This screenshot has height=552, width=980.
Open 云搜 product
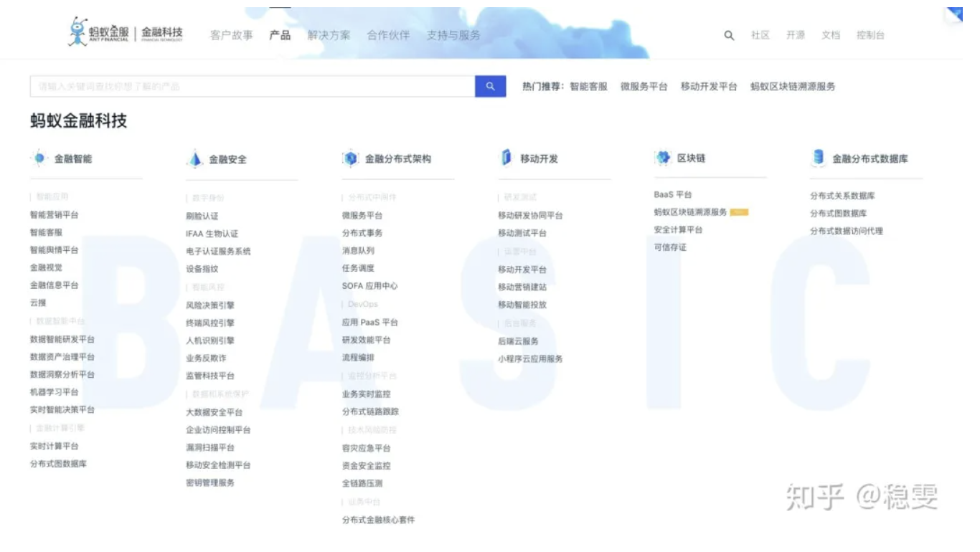tap(38, 303)
